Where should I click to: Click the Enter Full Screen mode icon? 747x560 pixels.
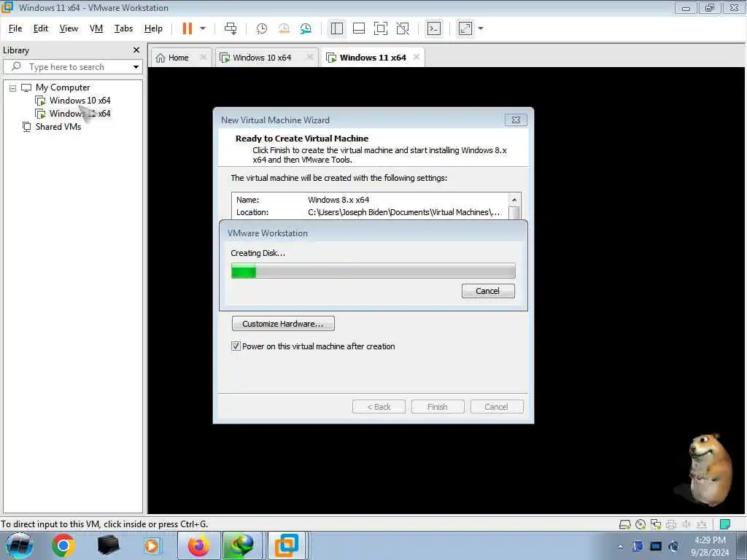tap(381, 28)
